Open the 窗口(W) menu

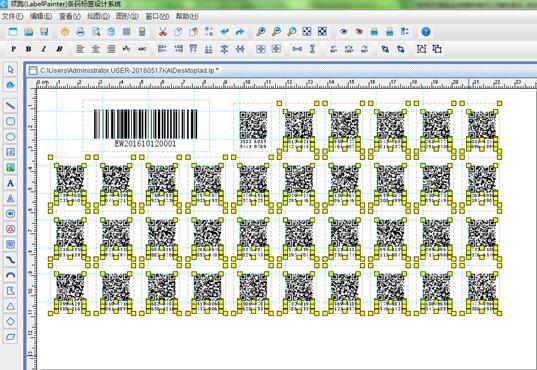point(157,16)
